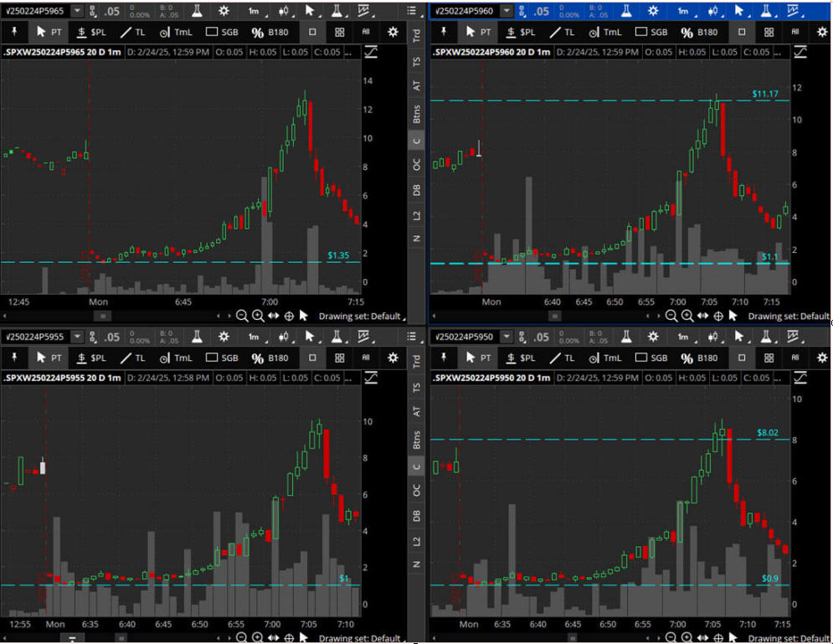Click the .05 last price in P5965 top bar

[111, 11]
